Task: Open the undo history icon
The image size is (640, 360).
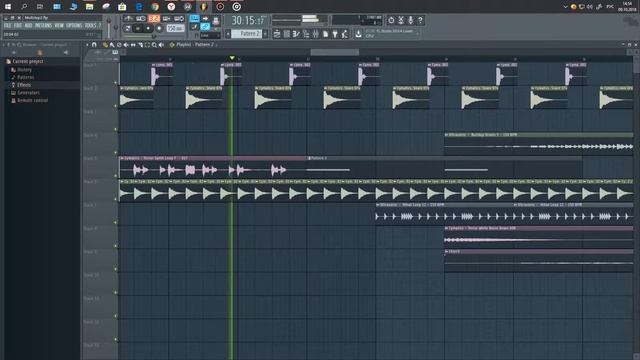Action: point(391,20)
